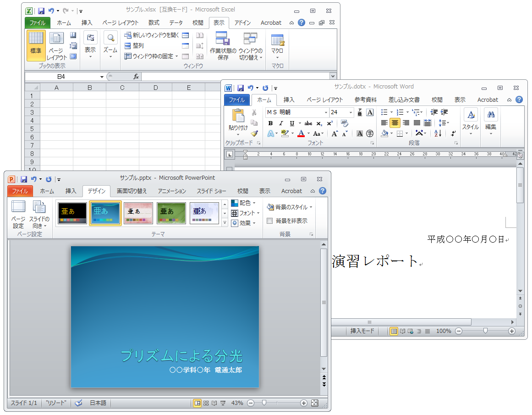
Task: Open Word Editing (編集) binoculars button
Action: 491,122
